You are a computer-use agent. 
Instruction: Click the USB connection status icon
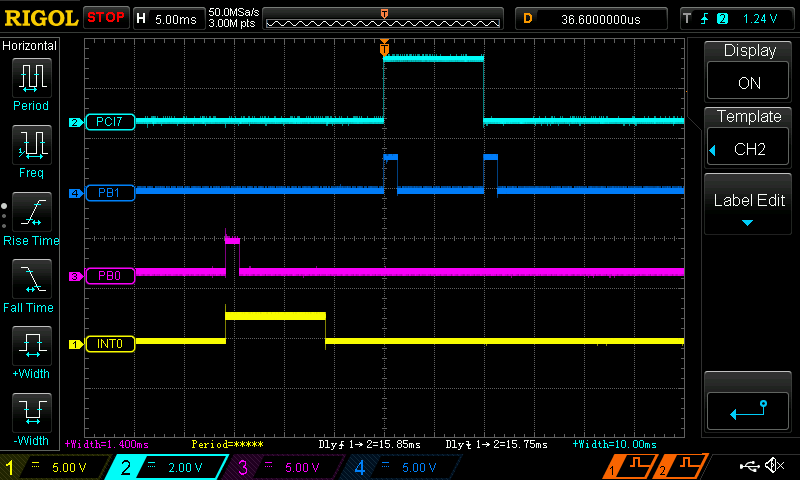point(749,466)
